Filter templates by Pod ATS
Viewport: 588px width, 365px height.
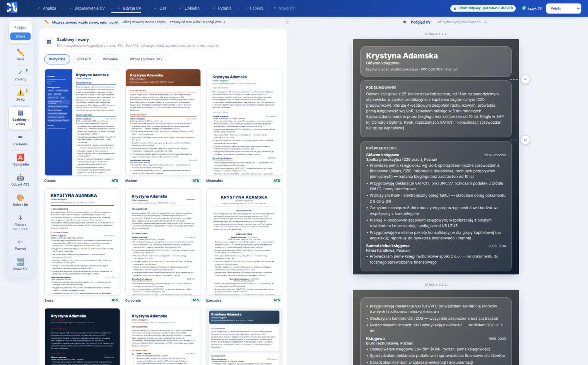[84, 59]
